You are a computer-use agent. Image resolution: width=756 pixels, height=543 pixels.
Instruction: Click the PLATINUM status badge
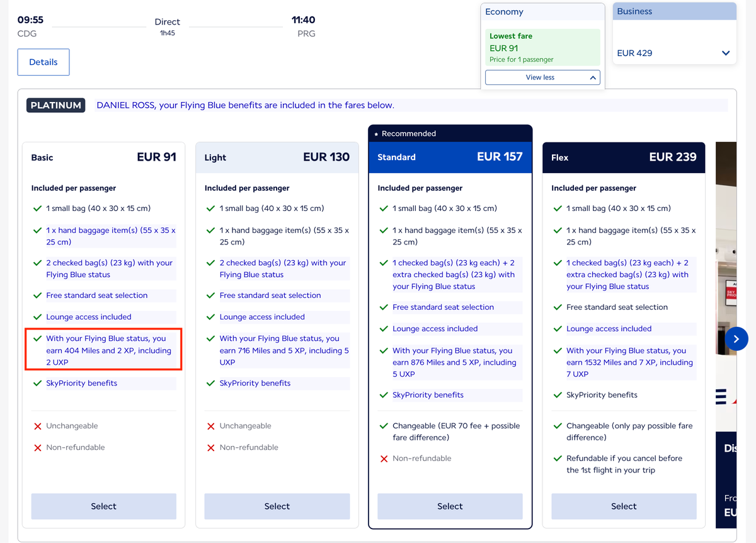coord(55,105)
